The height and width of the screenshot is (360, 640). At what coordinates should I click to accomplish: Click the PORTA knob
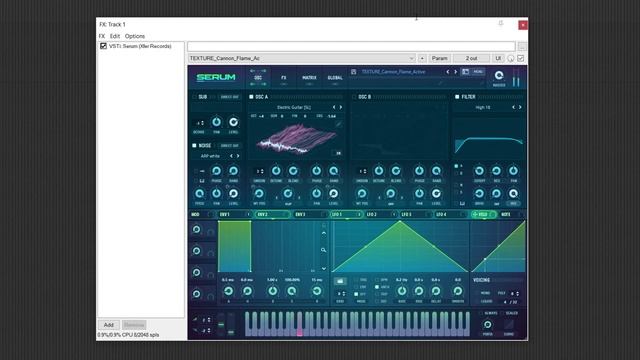tap(487, 325)
